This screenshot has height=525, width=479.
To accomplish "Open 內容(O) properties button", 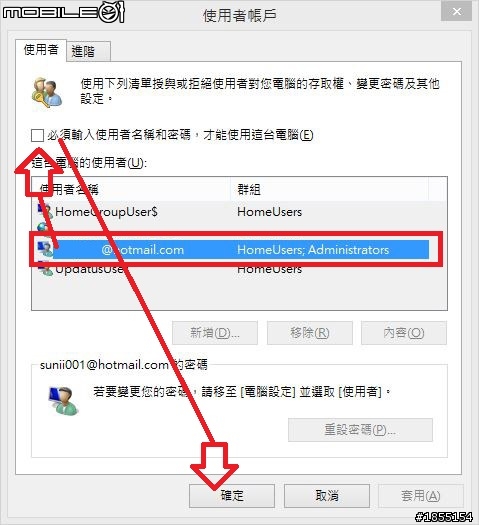I will click(404, 333).
